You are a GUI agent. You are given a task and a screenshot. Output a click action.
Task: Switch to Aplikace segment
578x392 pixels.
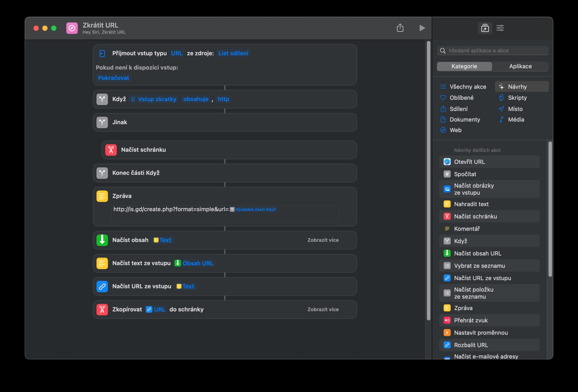520,66
